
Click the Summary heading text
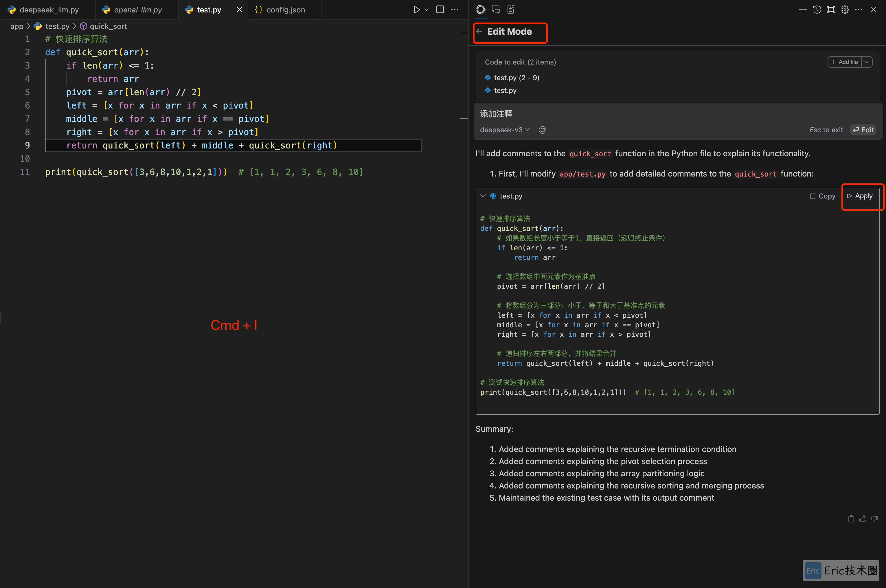(494, 429)
